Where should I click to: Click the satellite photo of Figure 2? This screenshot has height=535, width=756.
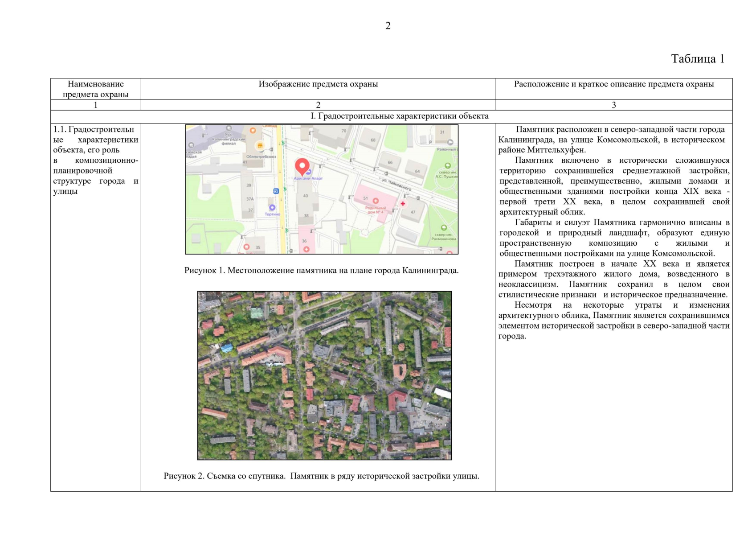pyautogui.click(x=324, y=375)
